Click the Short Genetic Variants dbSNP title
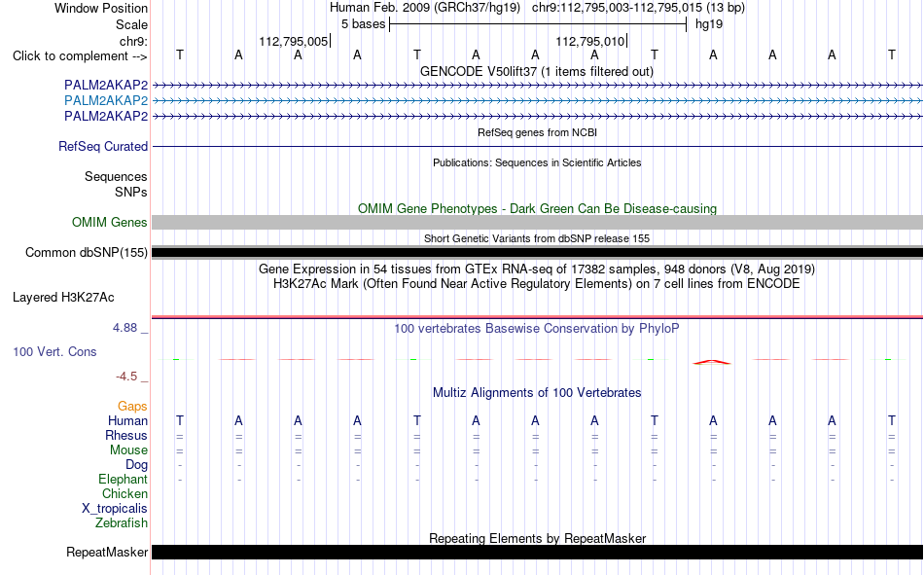The width and height of the screenshot is (924, 575). 537,238
